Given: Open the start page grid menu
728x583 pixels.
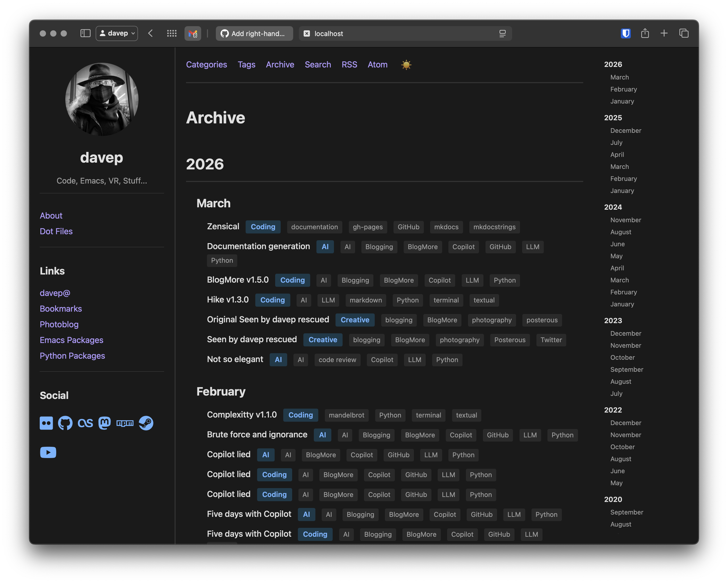Looking at the screenshot, I should coord(171,33).
